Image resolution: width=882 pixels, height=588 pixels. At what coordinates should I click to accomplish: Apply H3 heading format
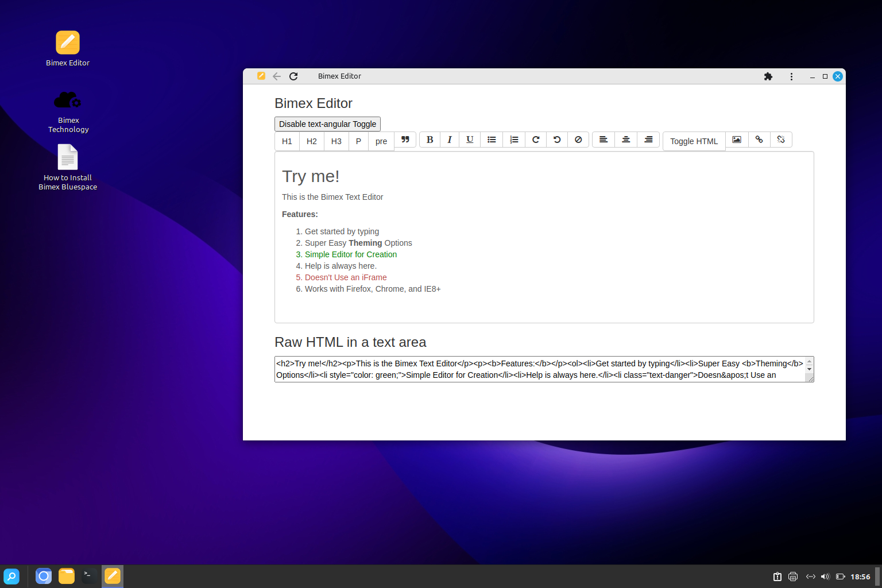[336, 141]
